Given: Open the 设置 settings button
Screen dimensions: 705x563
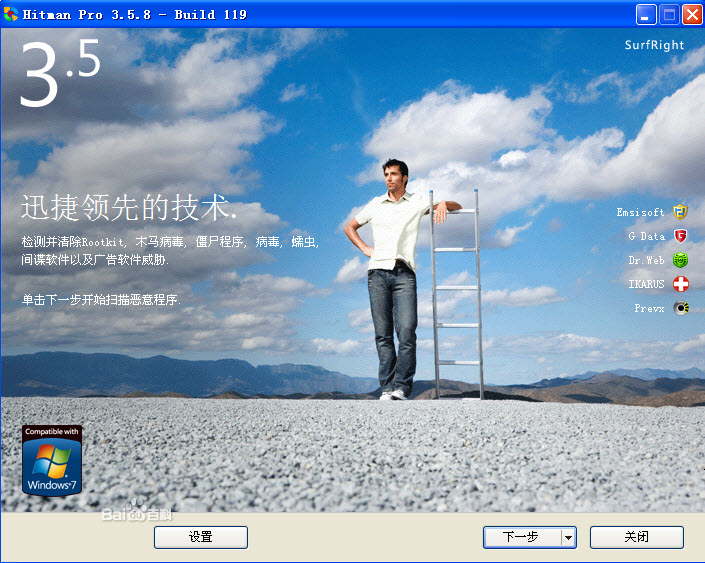Looking at the screenshot, I should 201,537.
